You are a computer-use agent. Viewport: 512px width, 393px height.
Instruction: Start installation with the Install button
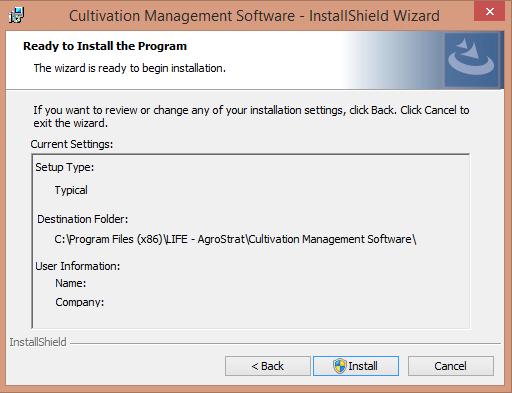pyautogui.click(x=356, y=366)
